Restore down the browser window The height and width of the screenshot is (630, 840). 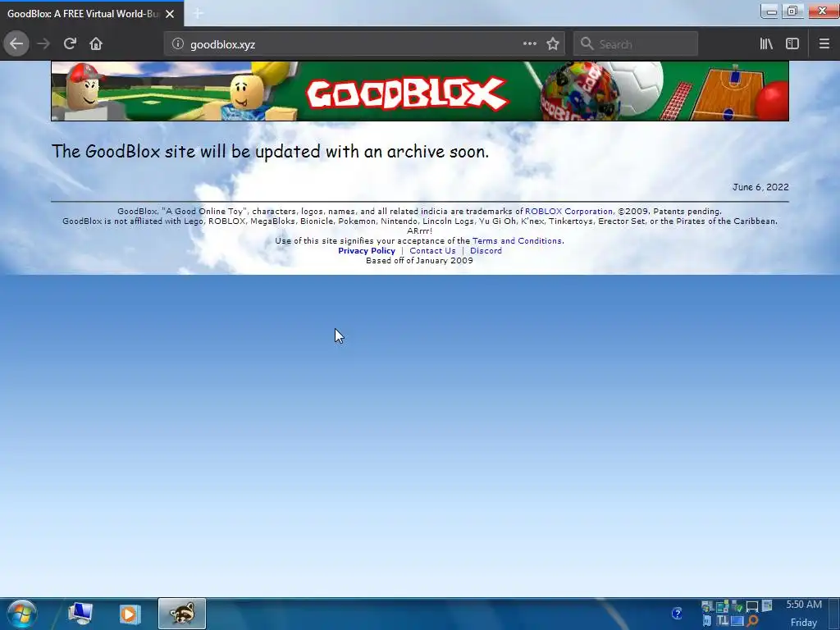[x=792, y=11]
